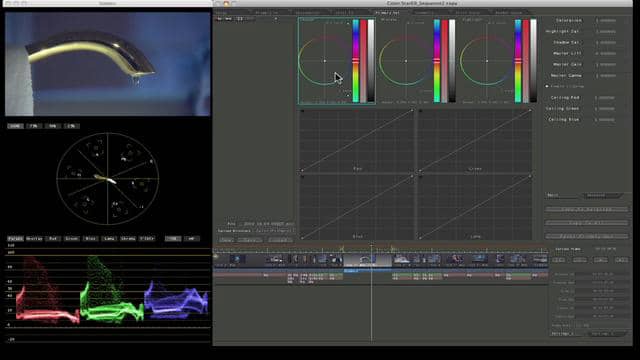Switch waveform to Overlay mode
This screenshot has width=640, height=360.
click(34, 238)
